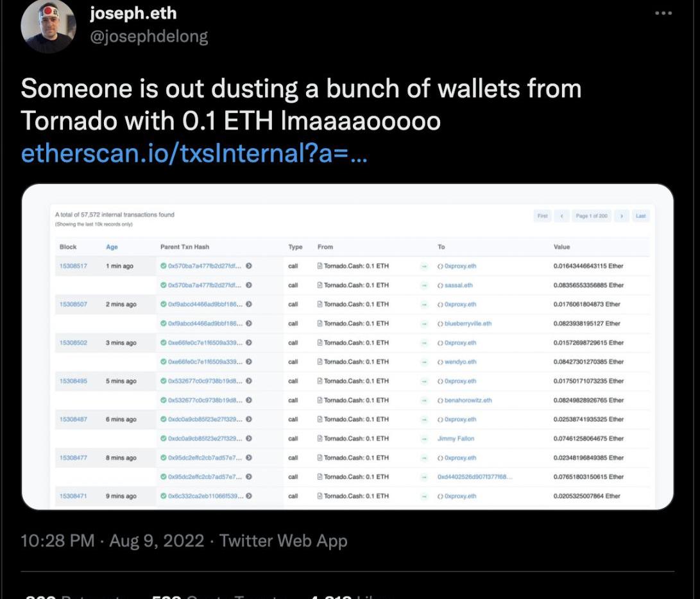Open the etherscan.io/txsInternal link
700x599 pixels.
coord(194,154)
